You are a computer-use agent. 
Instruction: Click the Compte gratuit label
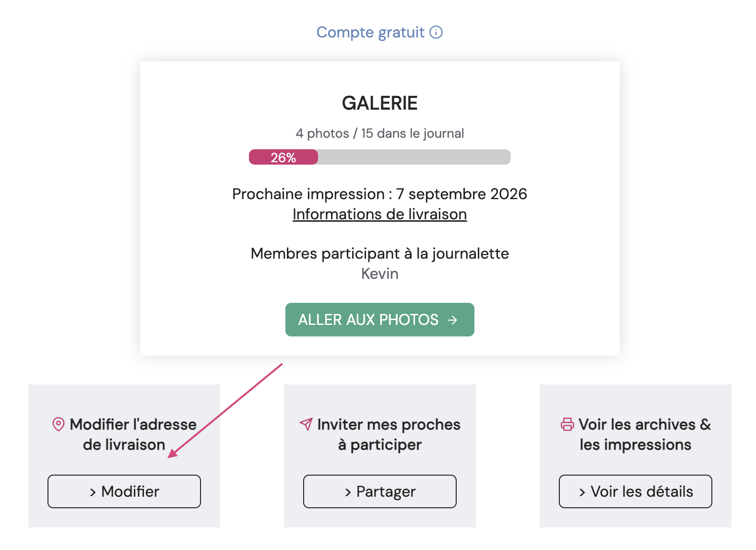coord(370,32)
